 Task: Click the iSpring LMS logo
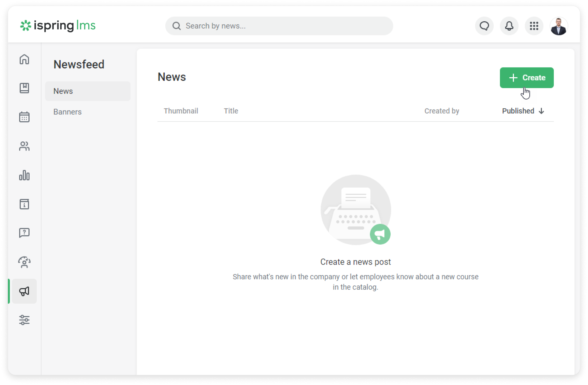coord(58,26)
